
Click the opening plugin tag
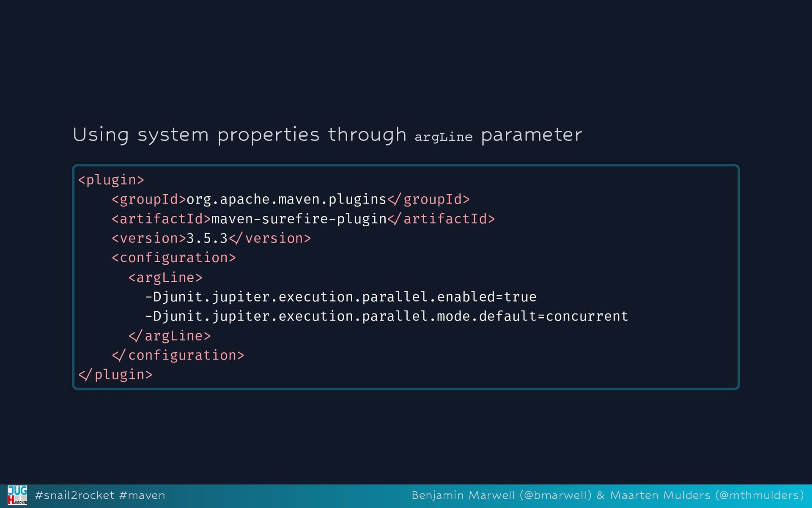tap(111, 180)
